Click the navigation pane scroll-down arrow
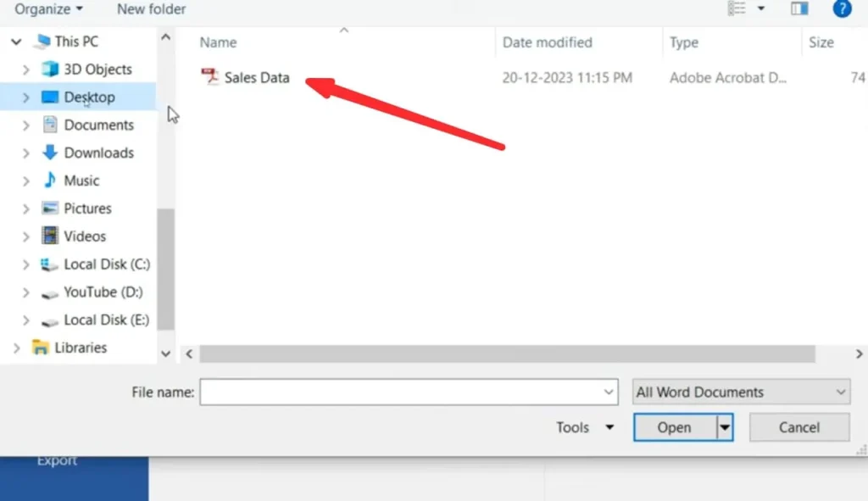 tap(165, 353)
